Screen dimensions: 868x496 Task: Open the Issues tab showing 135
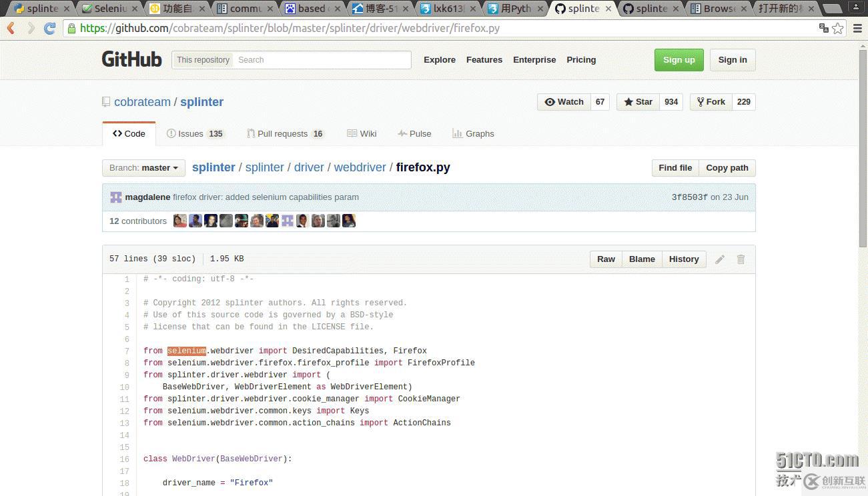click(x=195, y=134)
